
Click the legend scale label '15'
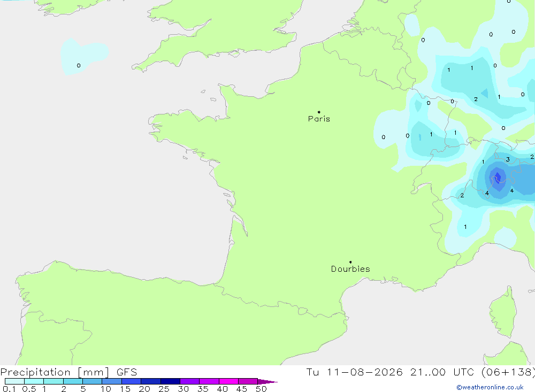(125, 389)
